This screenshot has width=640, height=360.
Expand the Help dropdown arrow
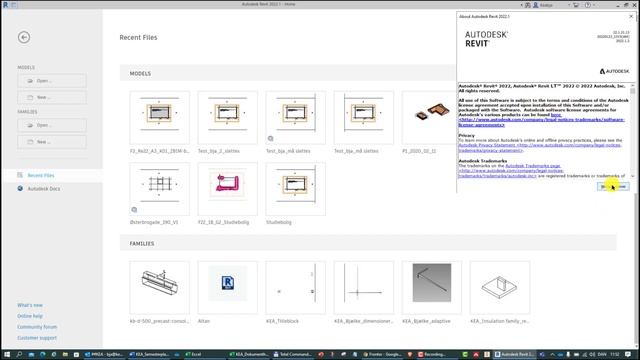(593, 5)
